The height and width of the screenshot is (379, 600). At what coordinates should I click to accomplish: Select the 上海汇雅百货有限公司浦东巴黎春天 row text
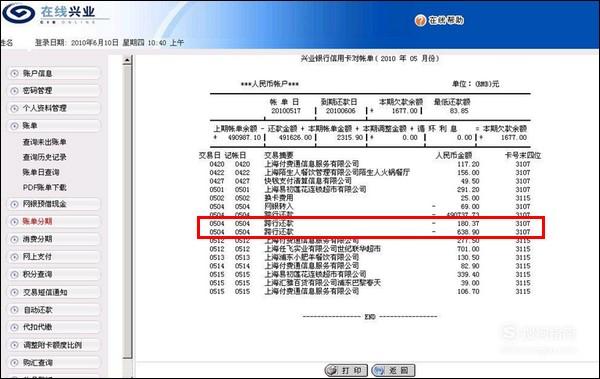coord(323,283)
